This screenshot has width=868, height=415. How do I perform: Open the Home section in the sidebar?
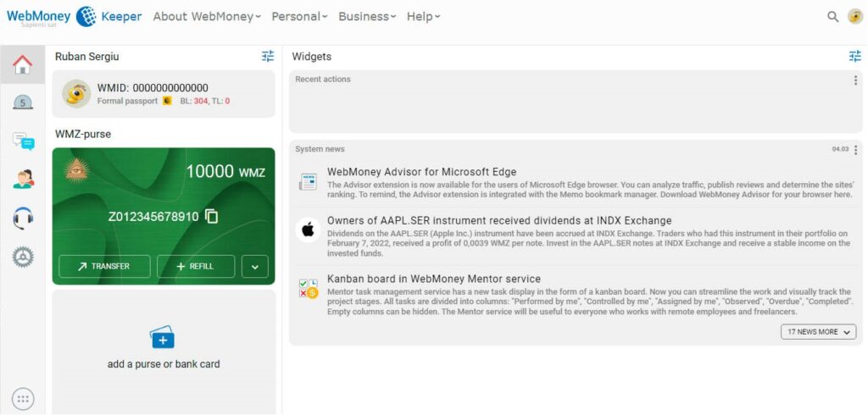pos(22,64)
